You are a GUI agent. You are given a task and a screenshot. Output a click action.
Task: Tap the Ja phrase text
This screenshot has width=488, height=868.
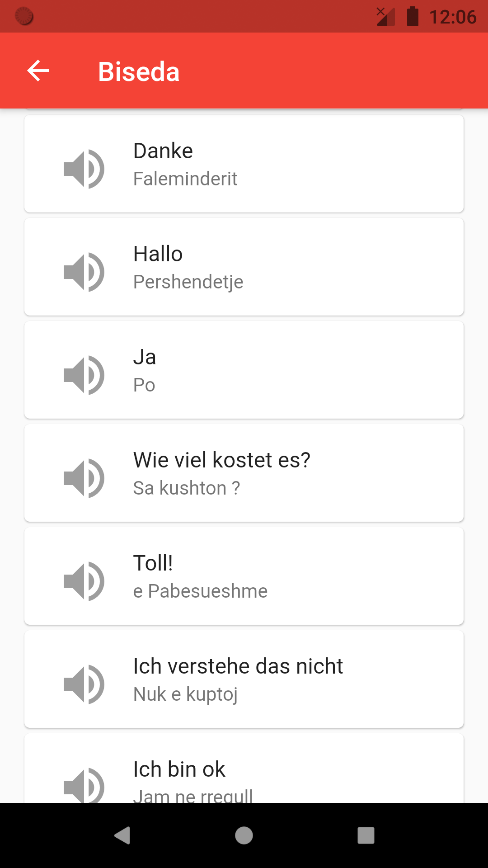pyautogui.click(x=145, y=357)
